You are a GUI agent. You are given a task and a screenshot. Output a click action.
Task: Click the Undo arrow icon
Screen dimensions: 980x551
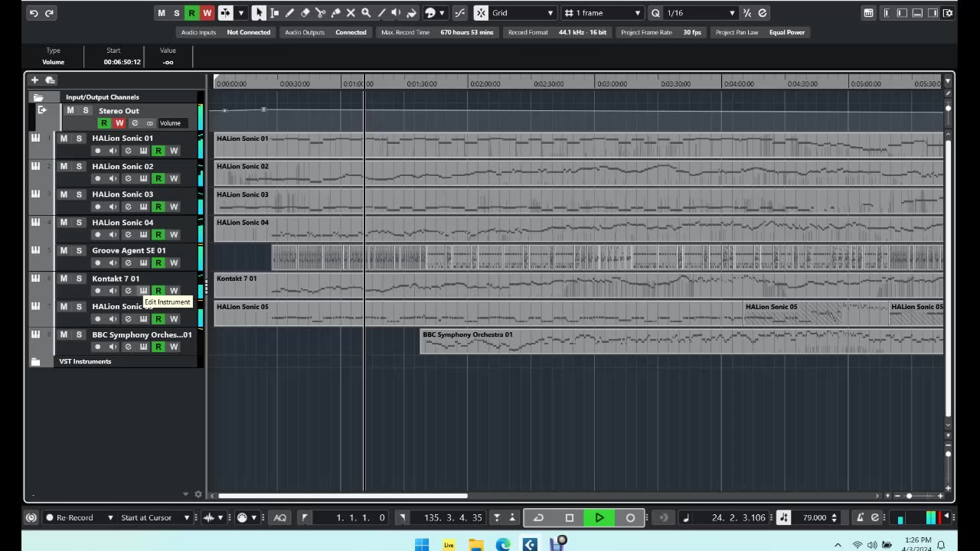pyautogui.click(x=34, y=13)
